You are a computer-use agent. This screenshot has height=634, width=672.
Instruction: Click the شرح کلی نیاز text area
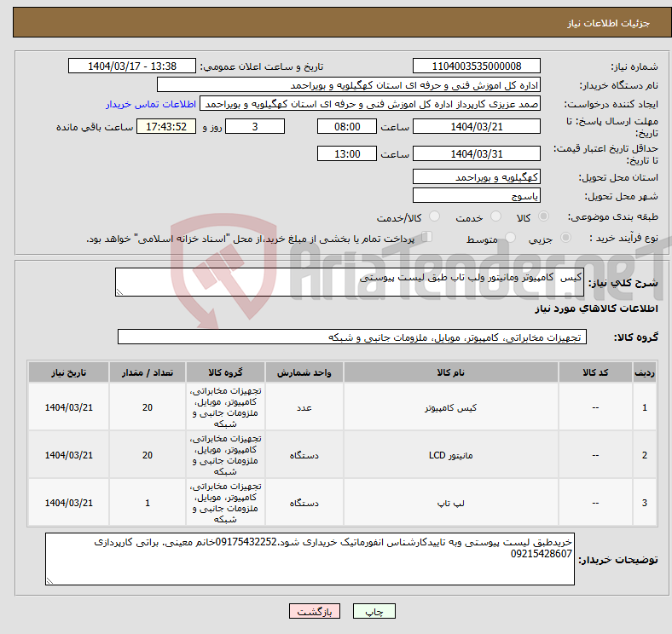[x=350, y=282]
